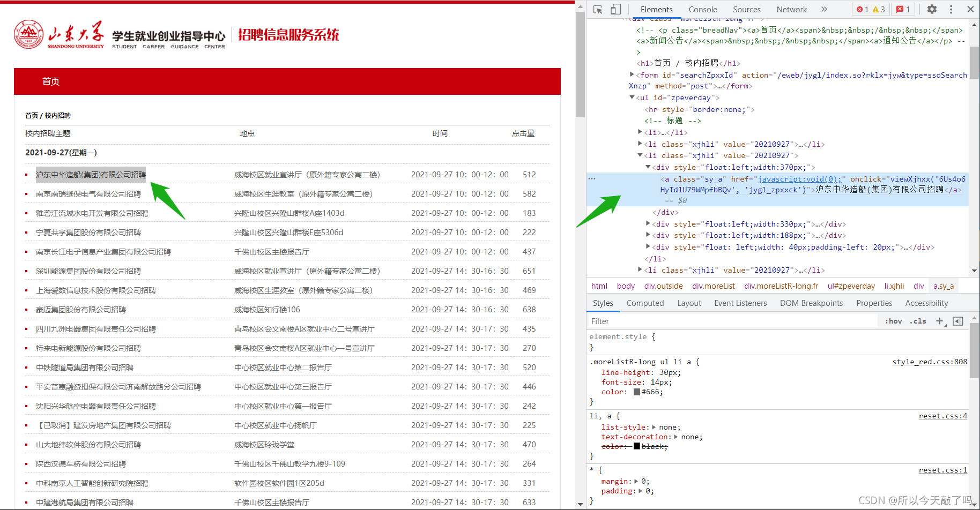Click the #666 color swatch
Screen dimensions: 980x510
[637, 392]
